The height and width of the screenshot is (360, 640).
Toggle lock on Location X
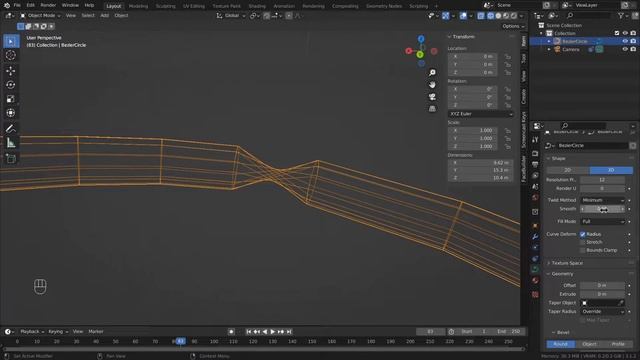[507, 56]
